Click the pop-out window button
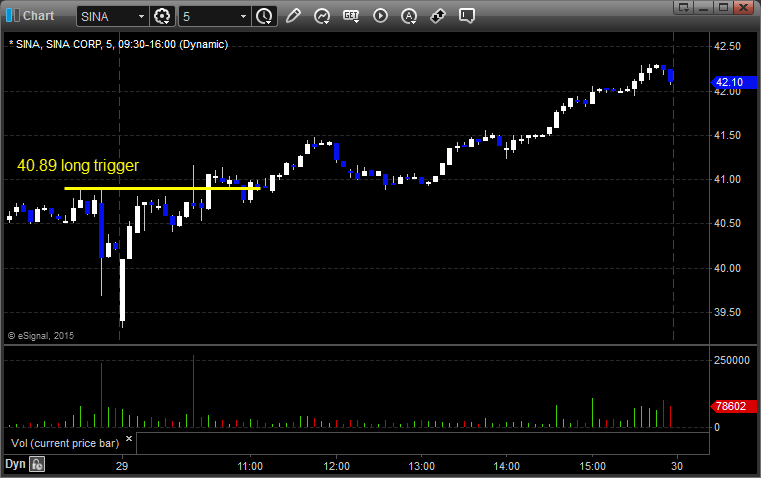Viewport: 761px width, 478px height. pyautogui.click(x=683, y=7)
